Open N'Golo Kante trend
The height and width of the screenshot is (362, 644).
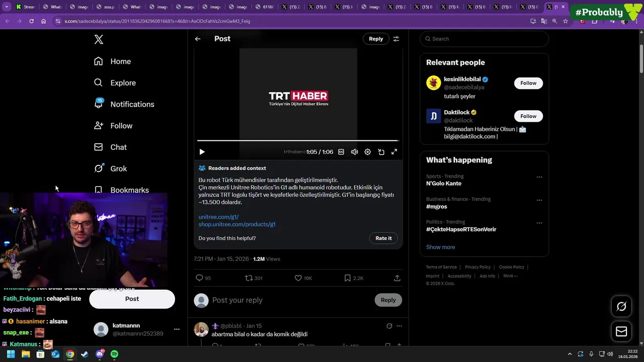444,184
